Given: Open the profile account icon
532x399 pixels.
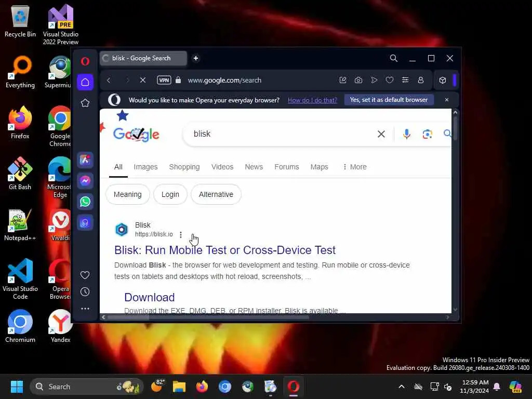Looking at the screenshot, I should (x=421, y=80).
